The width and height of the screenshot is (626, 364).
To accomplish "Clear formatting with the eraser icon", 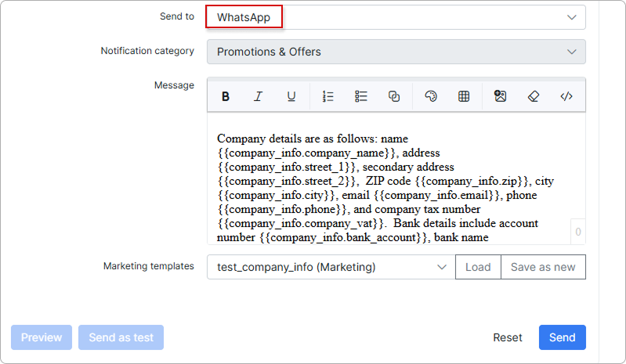I will [x=534, y=96].
